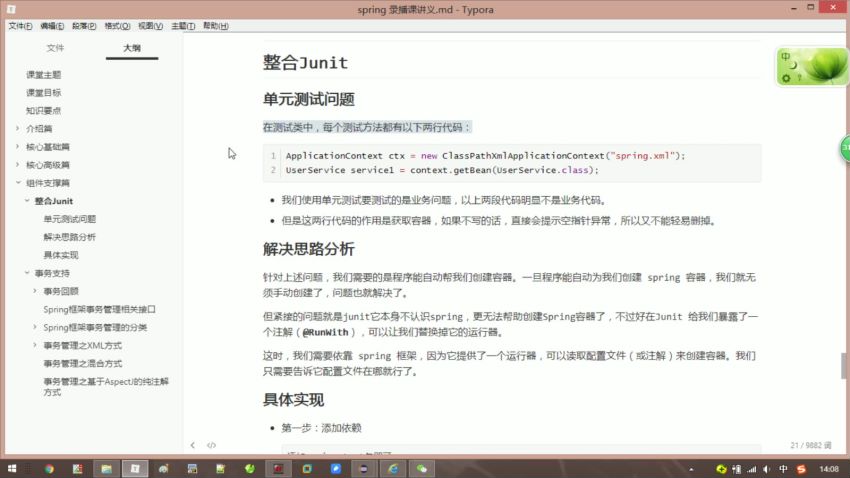Jump to 课堂目标 in the outline

tap(44, 93)
